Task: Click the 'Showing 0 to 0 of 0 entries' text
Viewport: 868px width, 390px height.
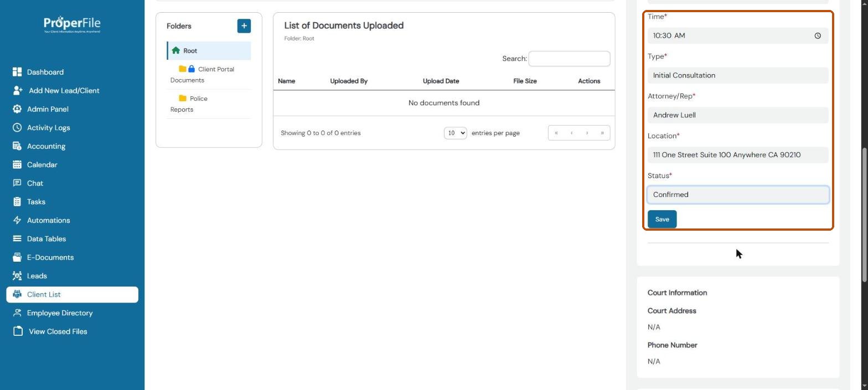Action: coord(321,133)
